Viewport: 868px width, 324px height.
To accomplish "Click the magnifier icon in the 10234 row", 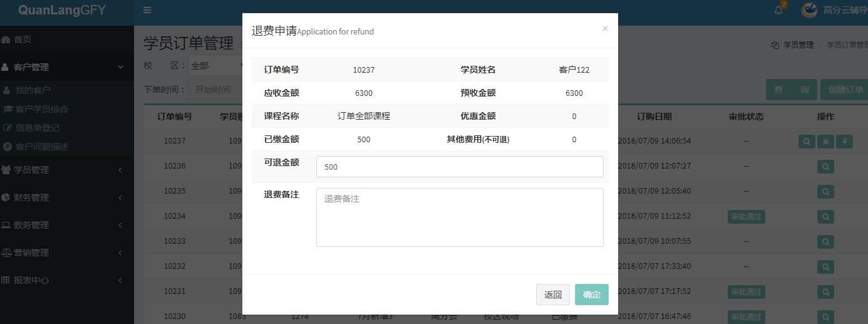I will click(x=825, y=217).
